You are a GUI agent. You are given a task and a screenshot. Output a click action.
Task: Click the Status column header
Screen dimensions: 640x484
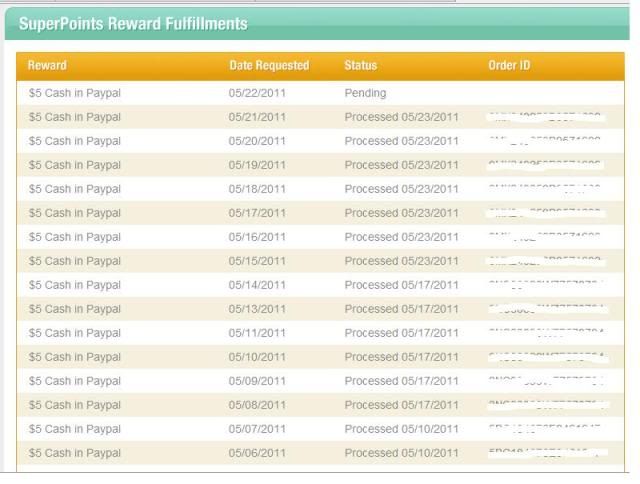pos(360,65)
